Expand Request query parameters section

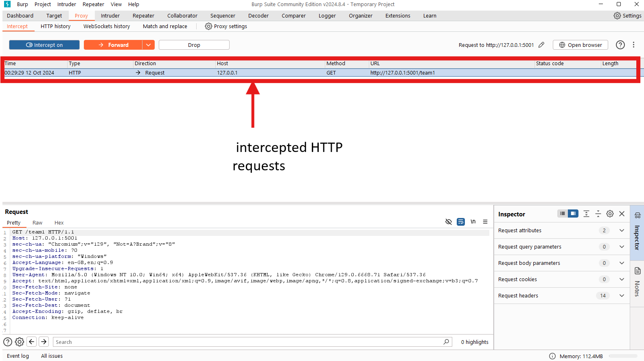click(x=622, y=247)
